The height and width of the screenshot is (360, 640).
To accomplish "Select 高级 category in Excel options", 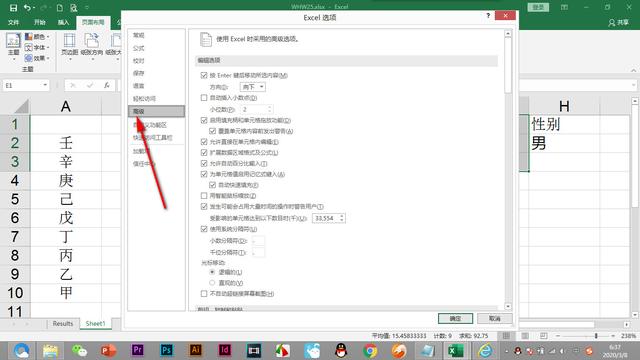I will pyautogui.click(x=156, y=111).
